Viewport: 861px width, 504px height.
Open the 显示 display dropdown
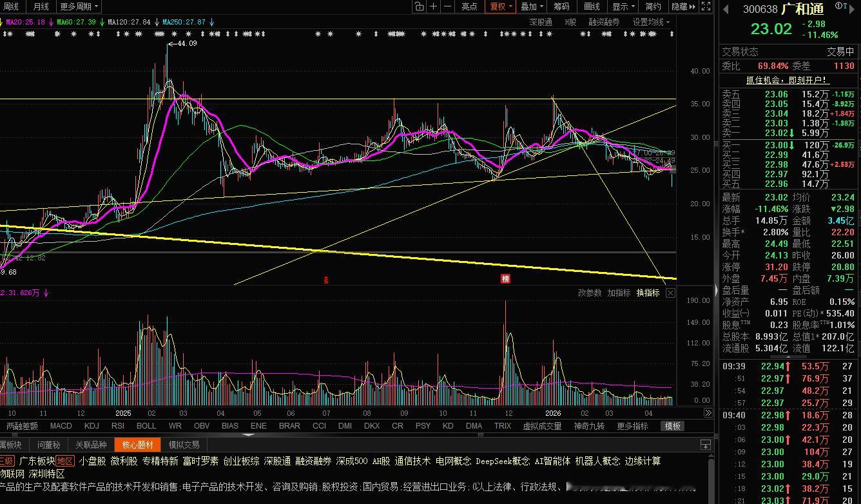coord(623,6)
